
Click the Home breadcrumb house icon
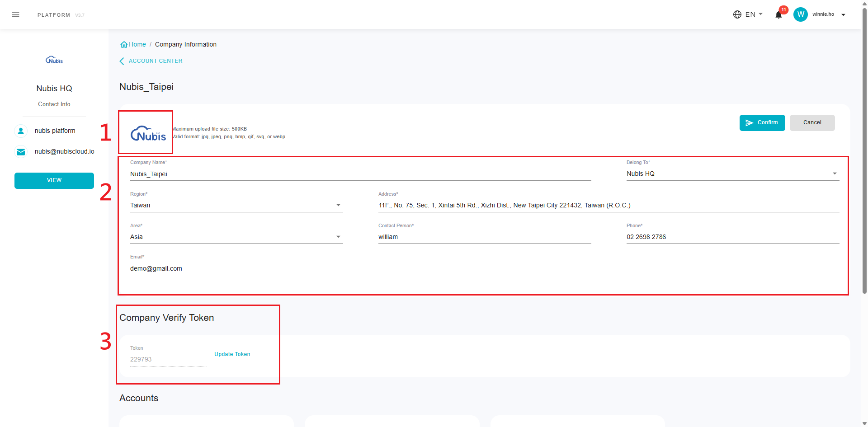[x=124, y=44]
